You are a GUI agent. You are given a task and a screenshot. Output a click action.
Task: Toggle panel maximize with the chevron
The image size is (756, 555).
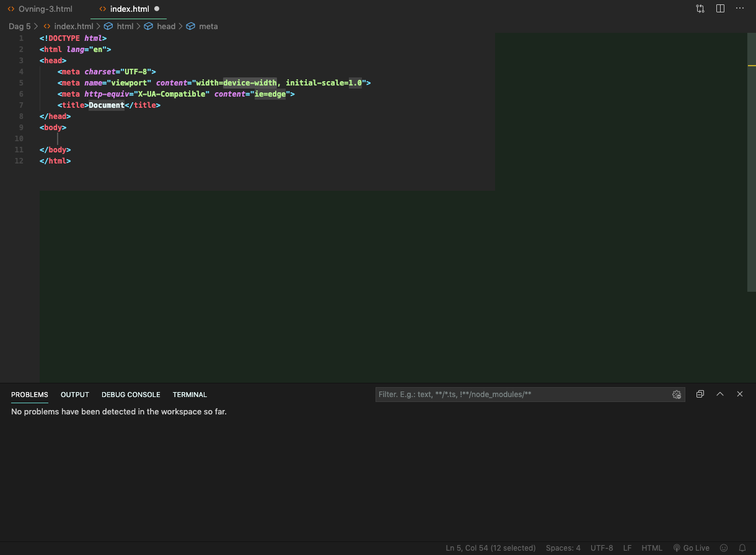[x=719, y=394]
